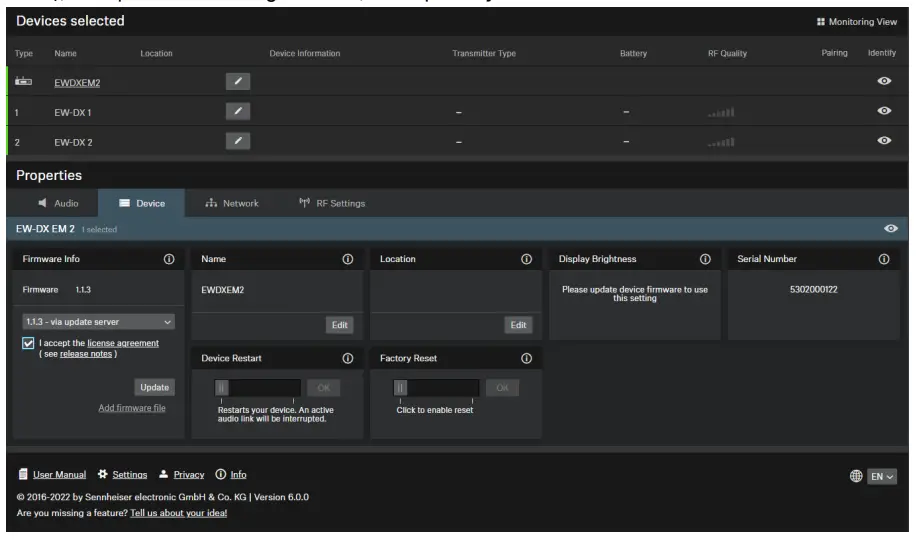Toggle accept license agreement checkbox
The height and width of the screenshot is (541, 922).
28,343
